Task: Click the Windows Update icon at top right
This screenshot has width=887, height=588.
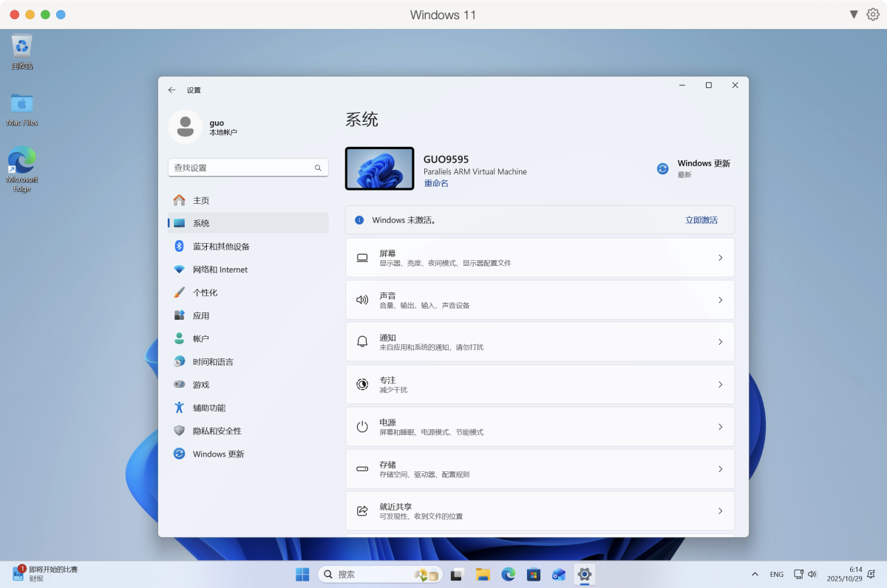Action: click(x=662, y=168)
